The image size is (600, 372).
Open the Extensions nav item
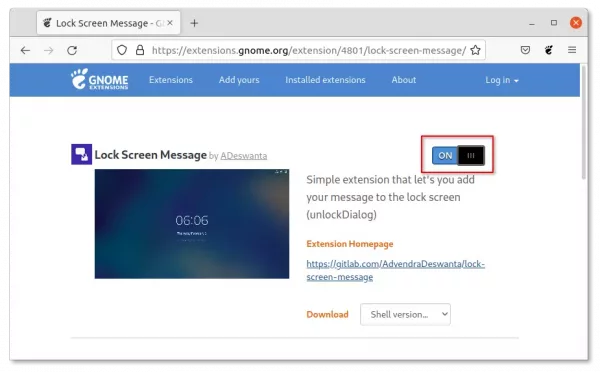point(171,80)
